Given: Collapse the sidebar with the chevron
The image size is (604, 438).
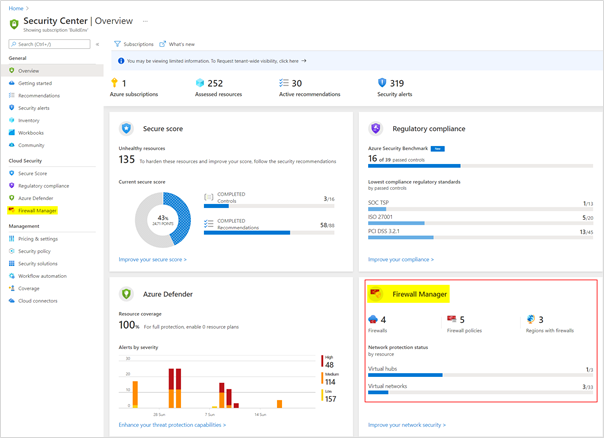Looking at the screenshot, I should point(97,44).
